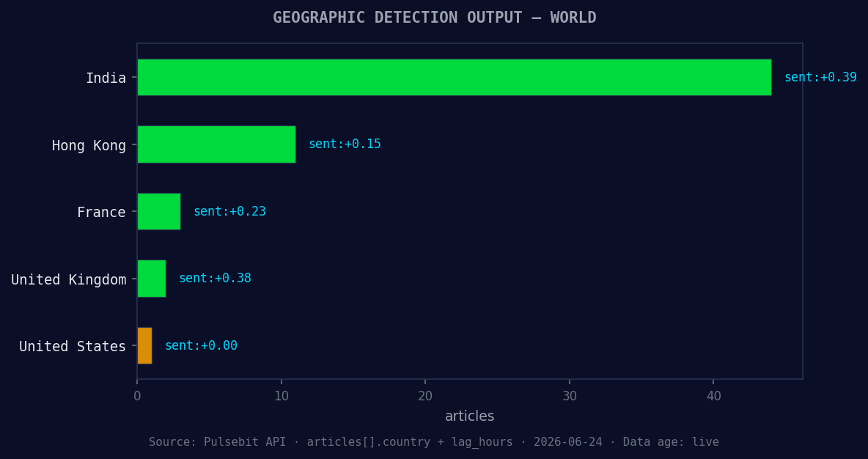Click the sent:+0.38 annotation

click(x=216, y=278)
